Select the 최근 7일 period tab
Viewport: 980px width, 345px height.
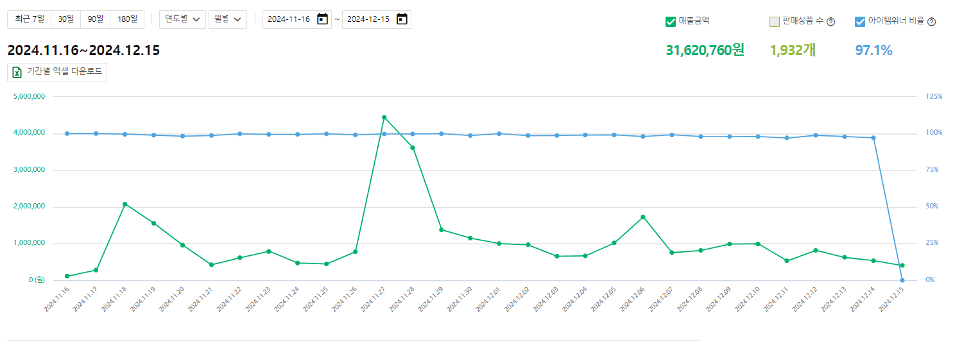tap(29, 19)
